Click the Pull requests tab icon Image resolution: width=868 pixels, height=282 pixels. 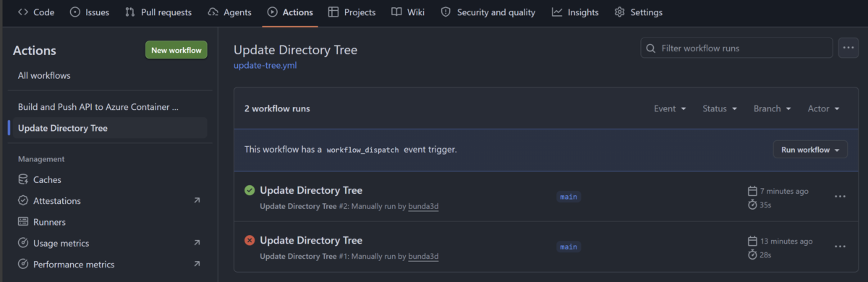coord(130,12)
